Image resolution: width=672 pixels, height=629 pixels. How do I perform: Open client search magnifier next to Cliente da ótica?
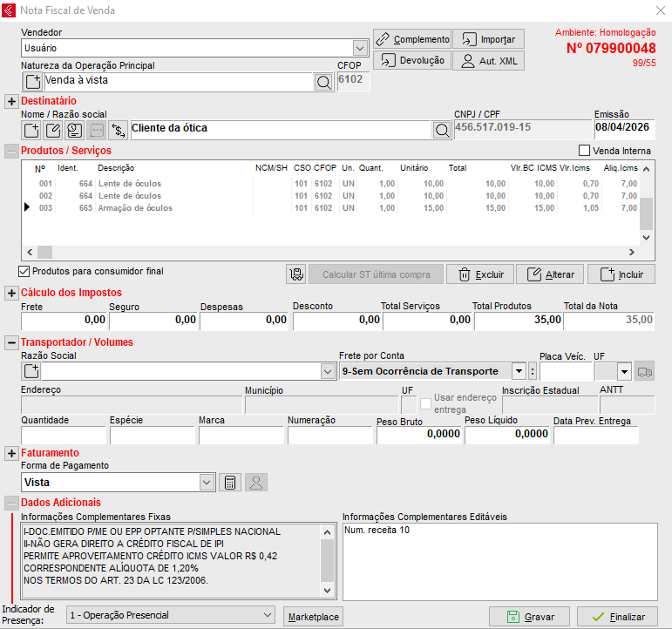coord(443,131)
